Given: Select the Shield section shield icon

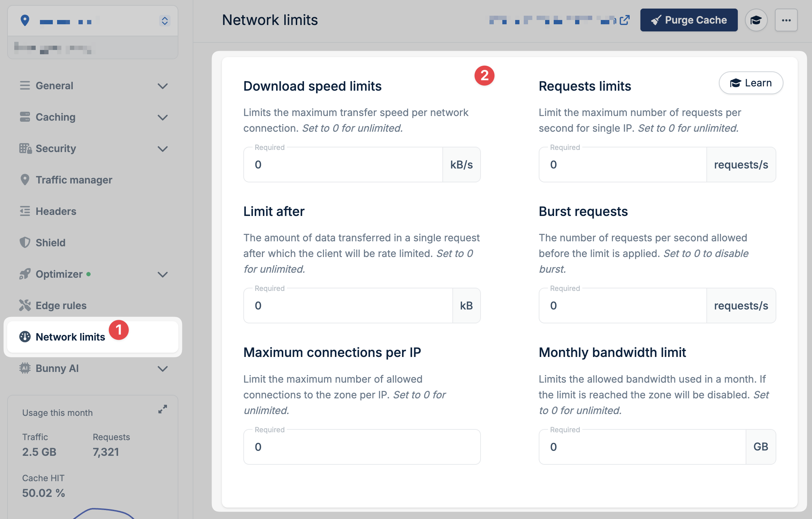Looking at the screenshot, I should coord(25,243).
